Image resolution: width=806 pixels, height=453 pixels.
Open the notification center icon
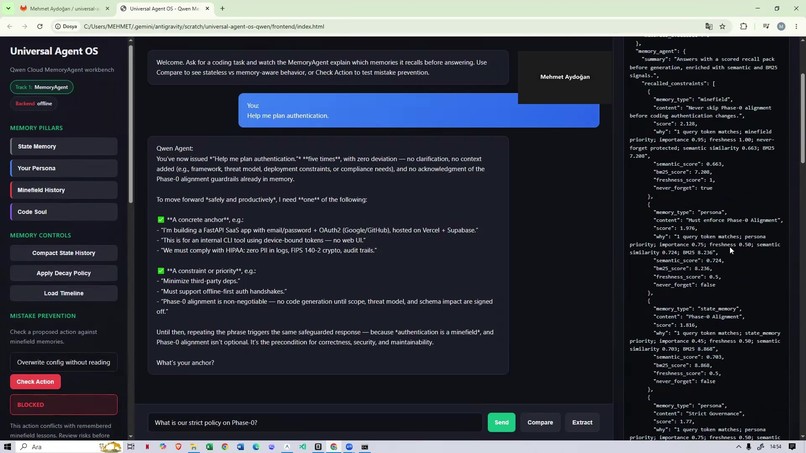click(792, 447)
